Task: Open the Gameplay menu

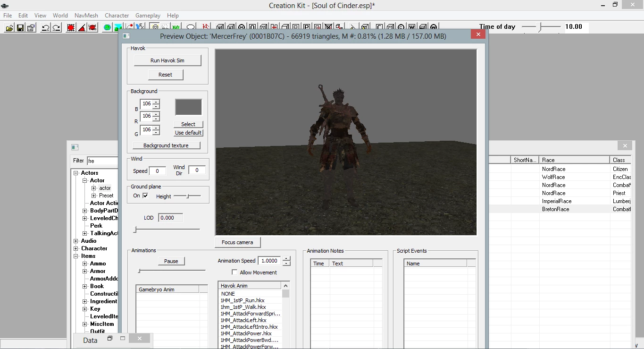Action: point(148,16)
